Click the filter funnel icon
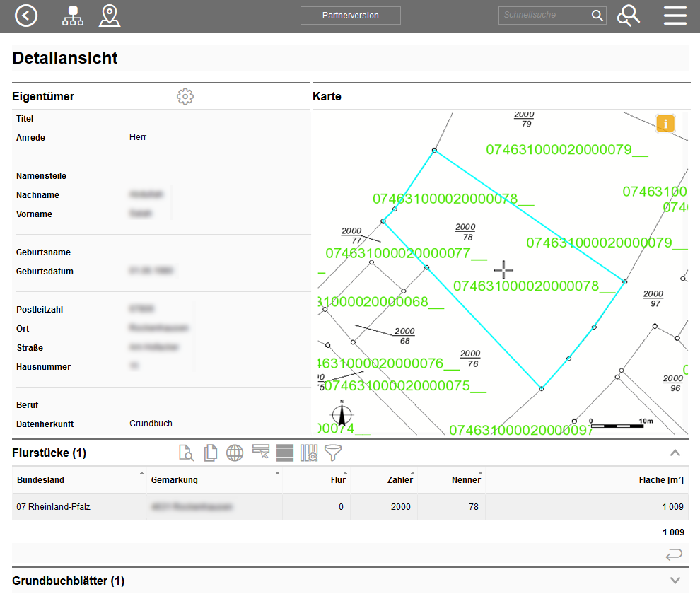The image size is (700, 594). [333, 453]
